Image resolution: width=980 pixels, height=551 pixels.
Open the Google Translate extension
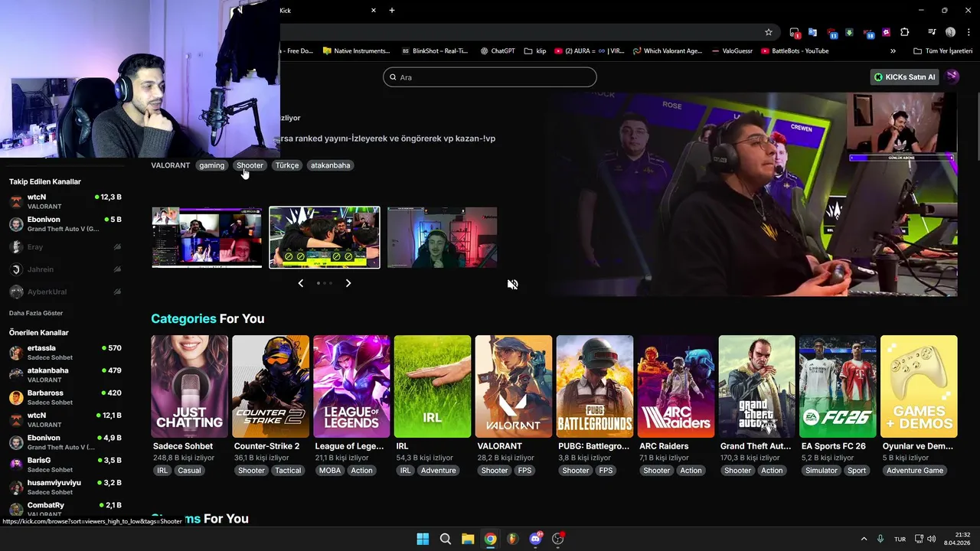812,32
